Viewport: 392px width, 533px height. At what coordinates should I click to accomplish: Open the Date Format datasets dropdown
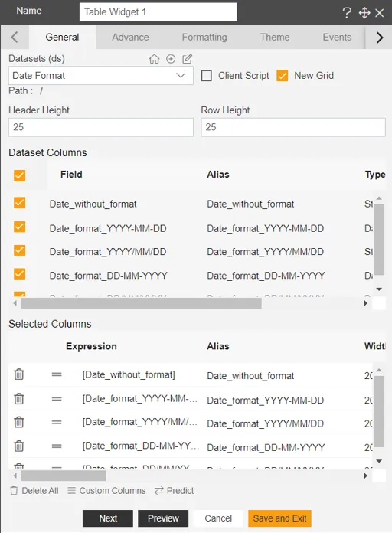[x=101, y=76]
